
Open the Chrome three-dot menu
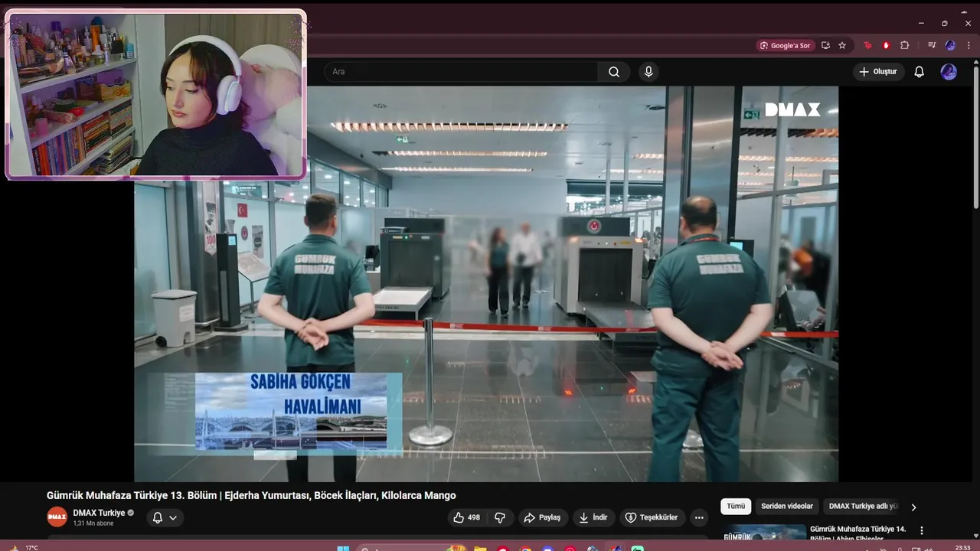coord(968,45)
